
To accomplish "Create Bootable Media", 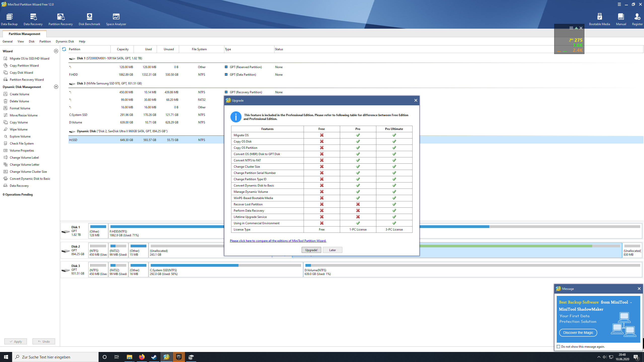I will tap(599, 19).
